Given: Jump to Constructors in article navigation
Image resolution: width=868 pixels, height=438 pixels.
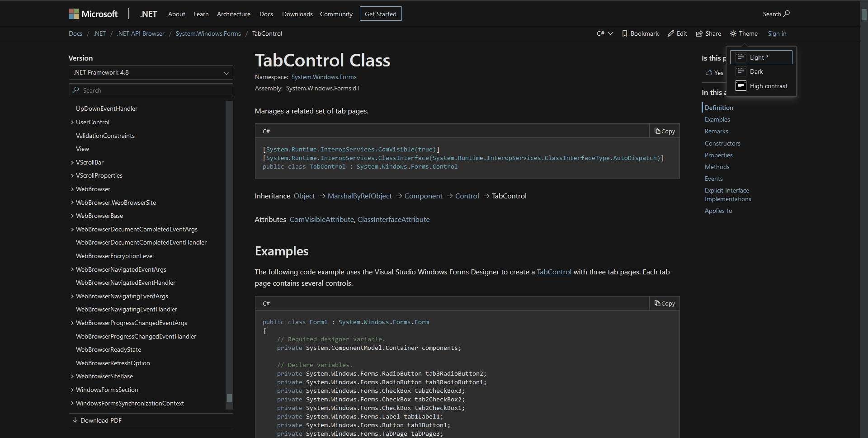Looking at the screenshot, I should pyautogui.click(x=722, y=143).
